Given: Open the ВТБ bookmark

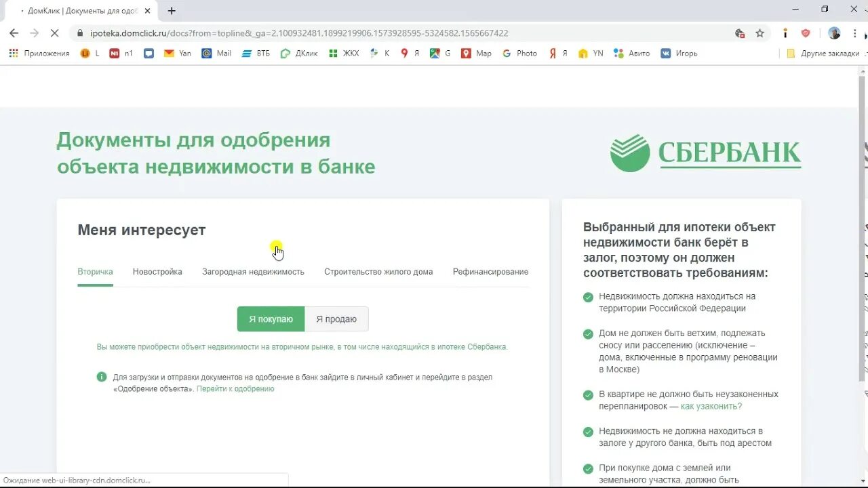Looking at the screenshot, I should point(256,53).
